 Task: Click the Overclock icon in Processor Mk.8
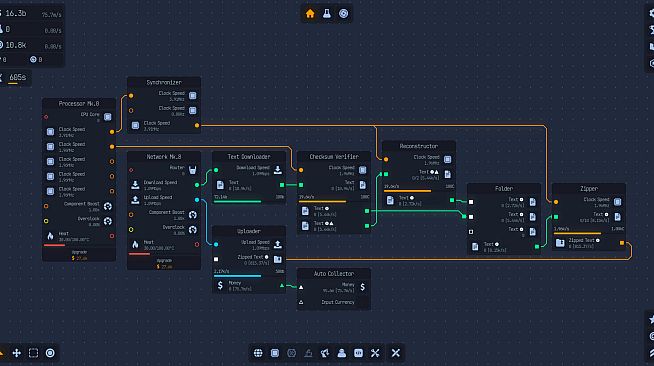tap(108, 221)
